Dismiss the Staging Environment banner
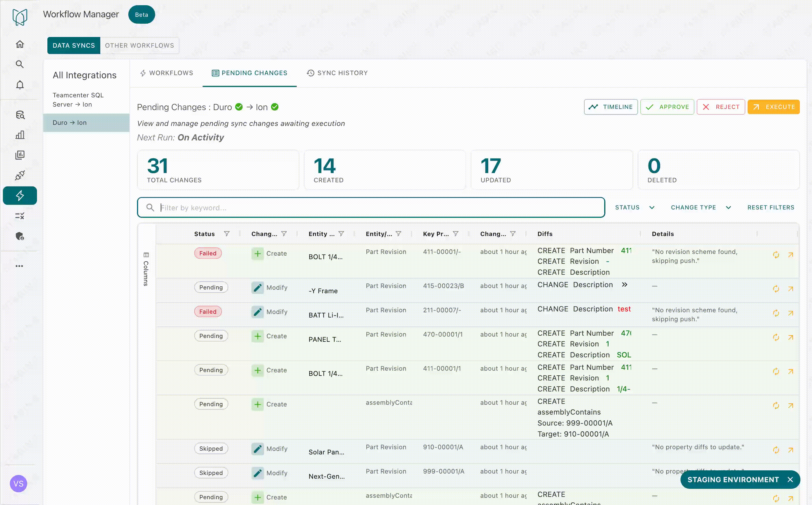This screenshot has height=505, width=812. pyautogui.click(x=790, y=480)
